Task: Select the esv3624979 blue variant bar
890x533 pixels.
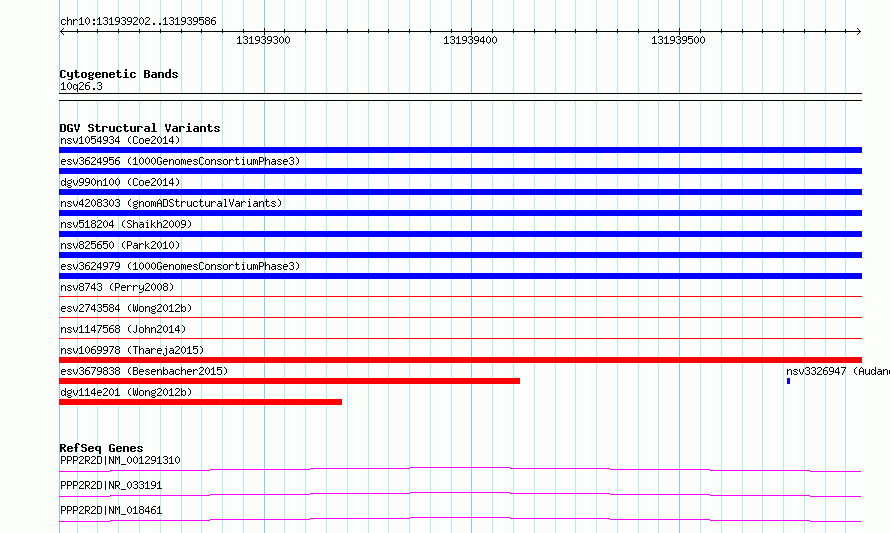Action: [460, 276]
